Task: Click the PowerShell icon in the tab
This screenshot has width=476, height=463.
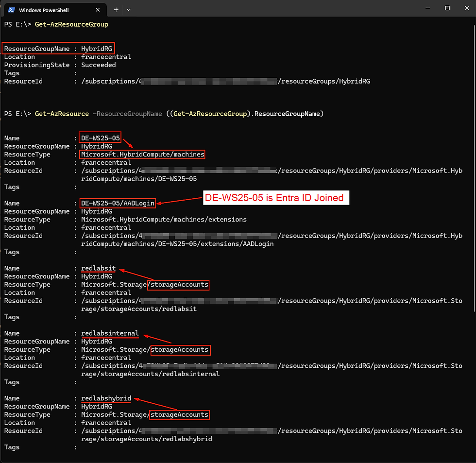Action: tap(12, 10)
